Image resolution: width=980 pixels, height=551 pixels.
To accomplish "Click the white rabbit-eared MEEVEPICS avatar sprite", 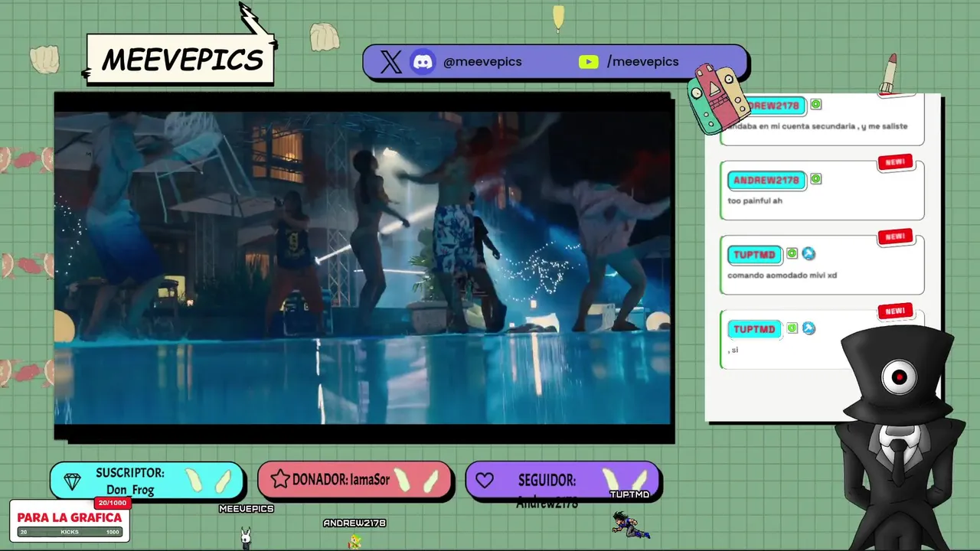I will 246,537.
